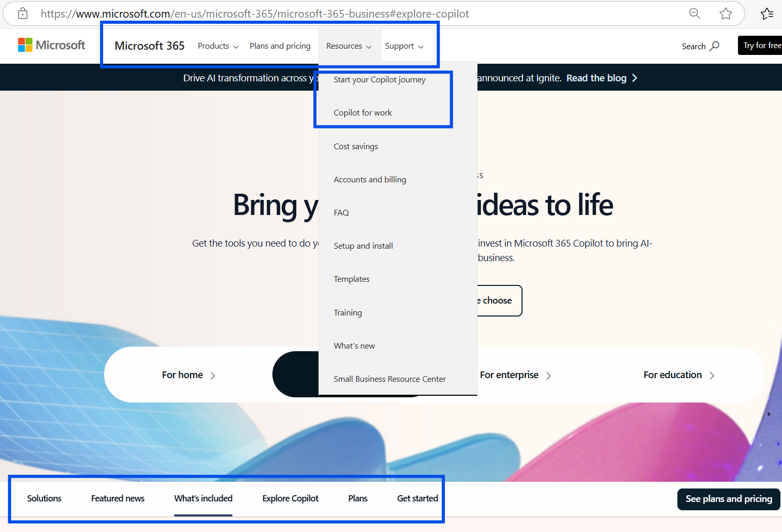Click the Microsoft logo
Image resolution: width=782 pixels, height=532 pixels.
tap(51, 45)
